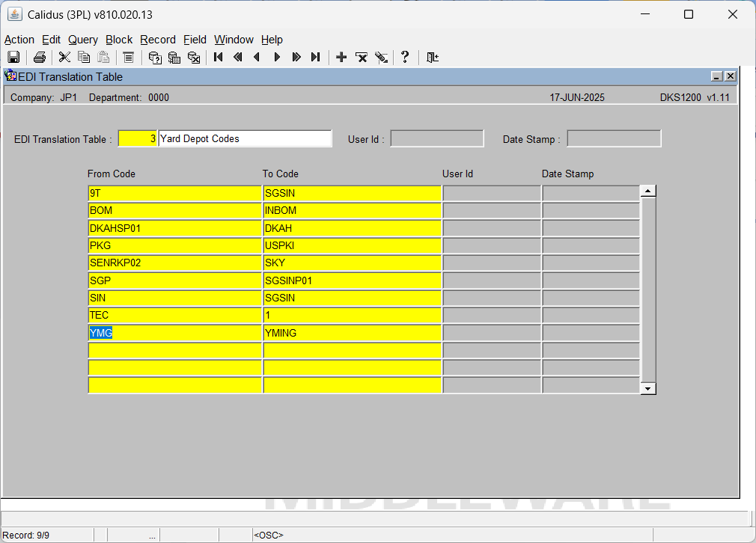Click the Save toolbar icon

13,58
